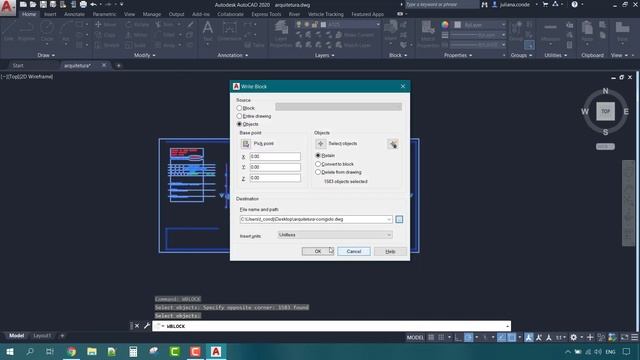Click the X base point field

tap(275, 156)
